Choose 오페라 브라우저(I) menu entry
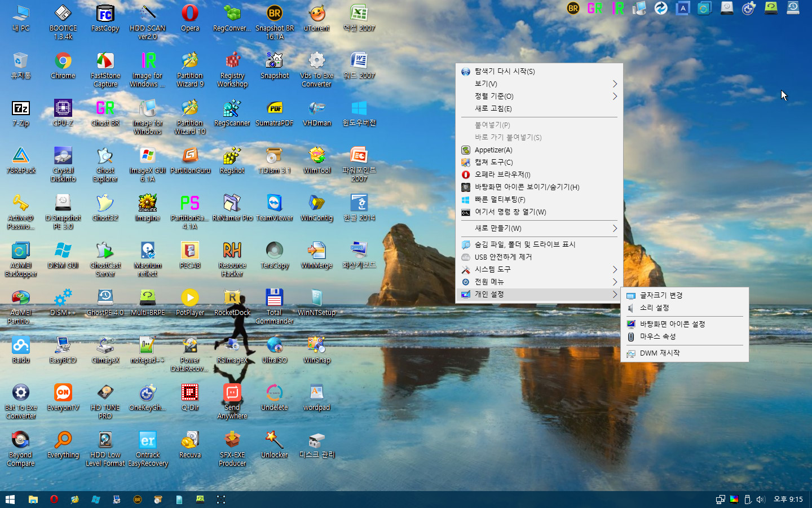812x508 pixels. click(x=539, y=174)
